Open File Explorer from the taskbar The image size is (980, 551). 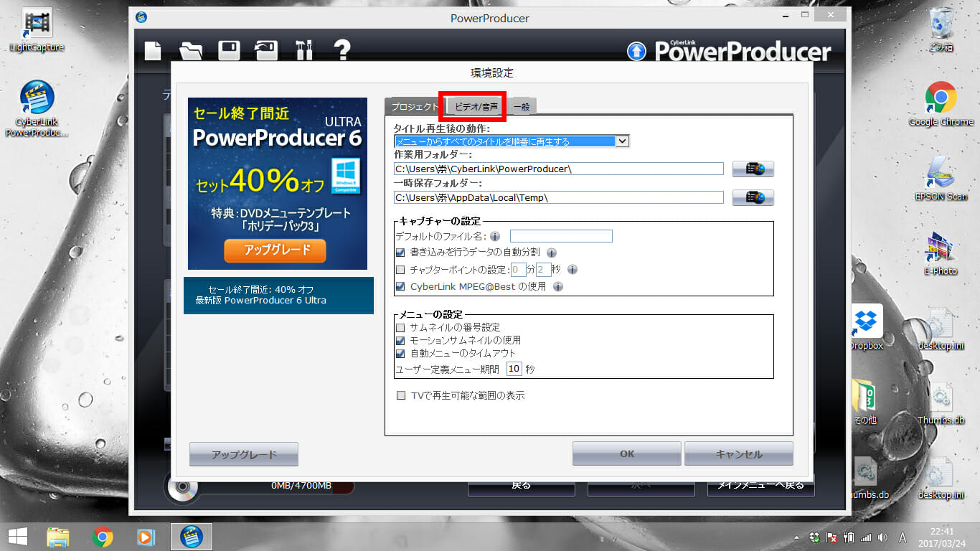[57, 537]
